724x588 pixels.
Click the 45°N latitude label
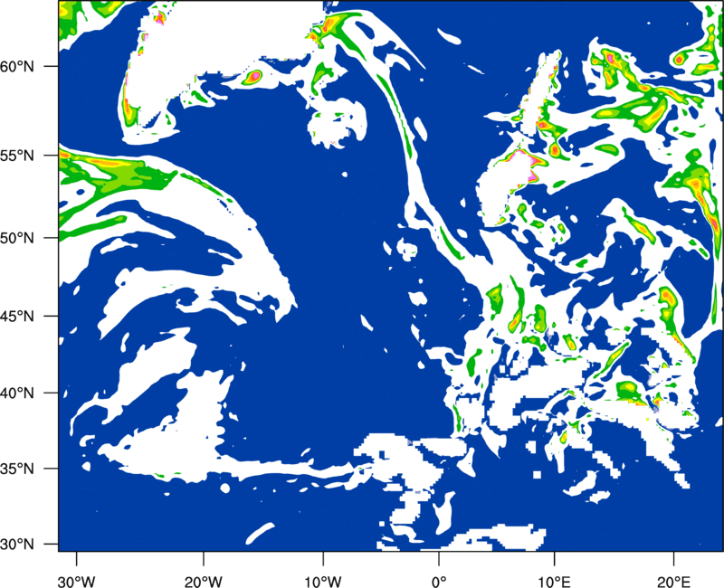(x=17, y=316)
